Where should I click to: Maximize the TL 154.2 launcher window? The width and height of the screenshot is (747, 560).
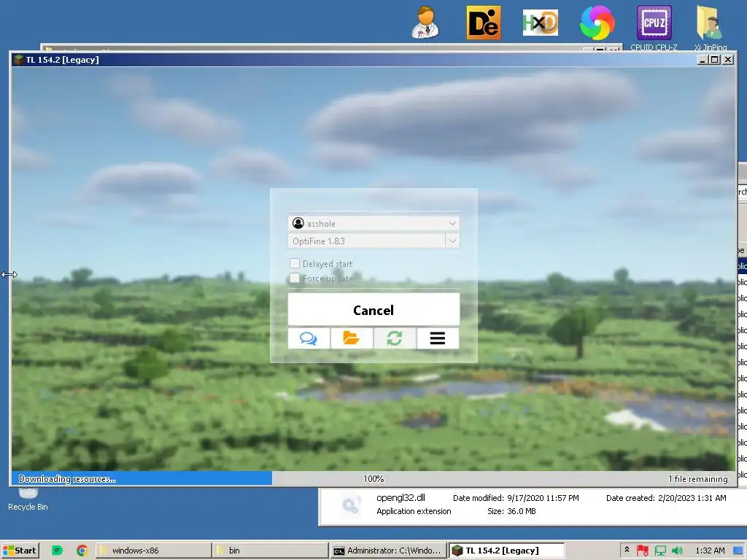tap(715, 60)
